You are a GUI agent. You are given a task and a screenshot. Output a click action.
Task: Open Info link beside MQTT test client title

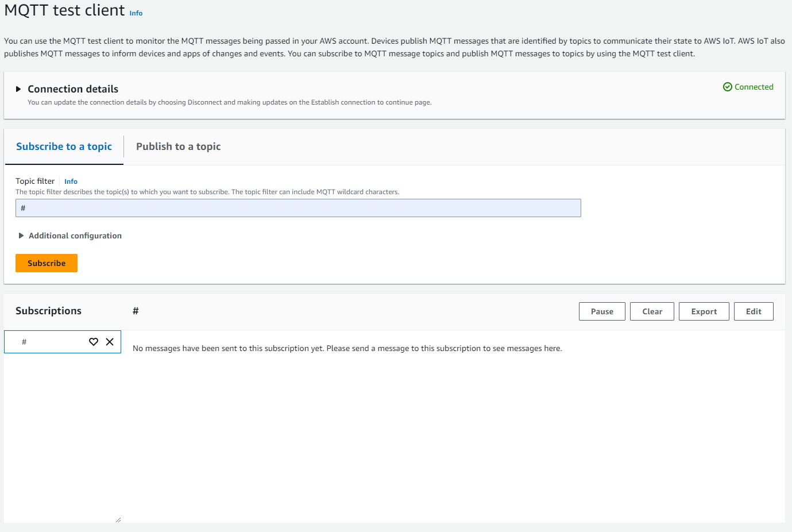(x=136, y=13)
